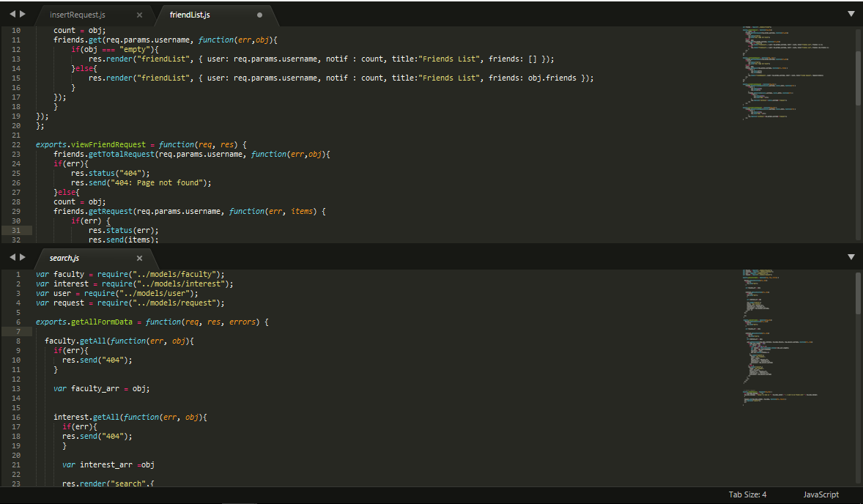Click on friends.getRequest call

93,211
